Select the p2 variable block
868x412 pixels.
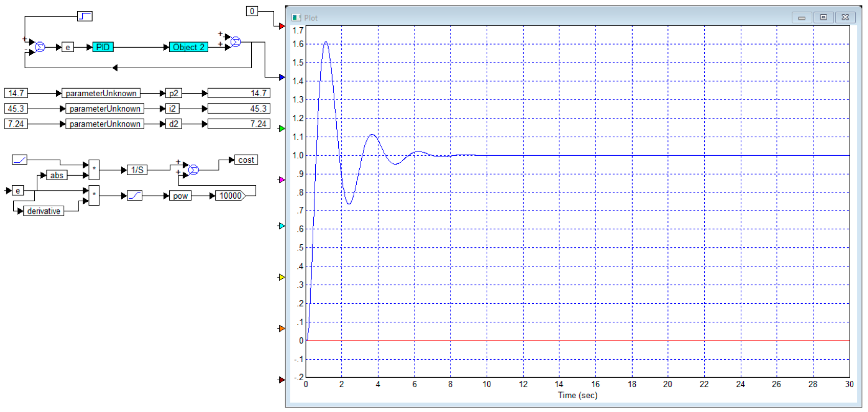click(174, 93)
